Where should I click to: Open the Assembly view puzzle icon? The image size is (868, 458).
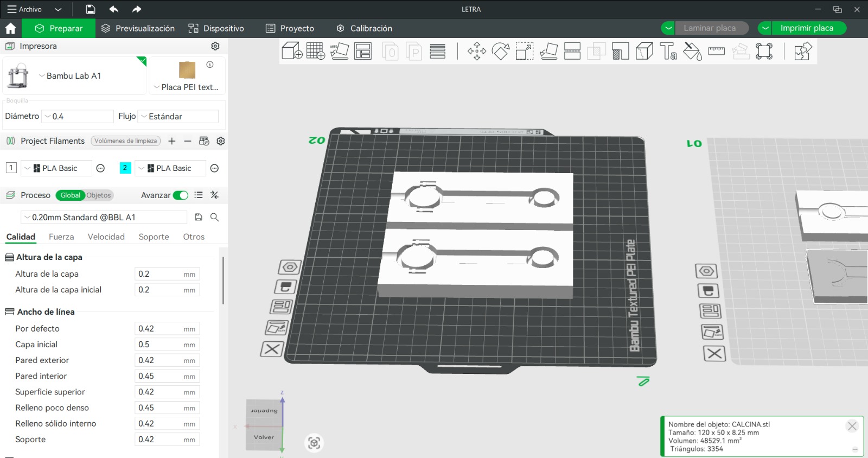pyautogui.click(x=802, y=51)
